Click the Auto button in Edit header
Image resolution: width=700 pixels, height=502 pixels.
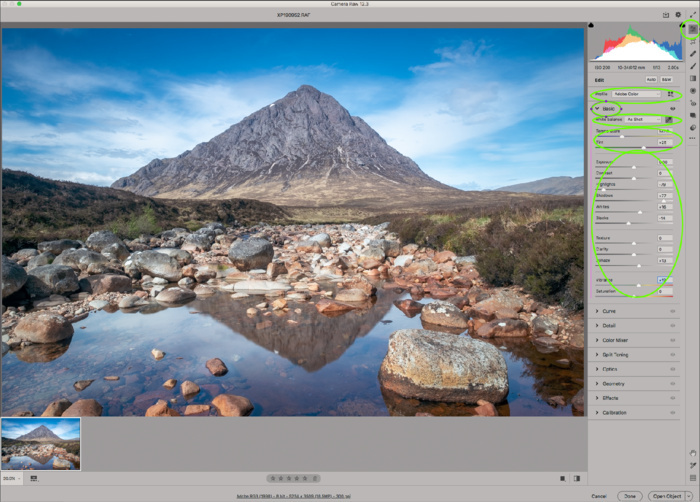[651, 78]
